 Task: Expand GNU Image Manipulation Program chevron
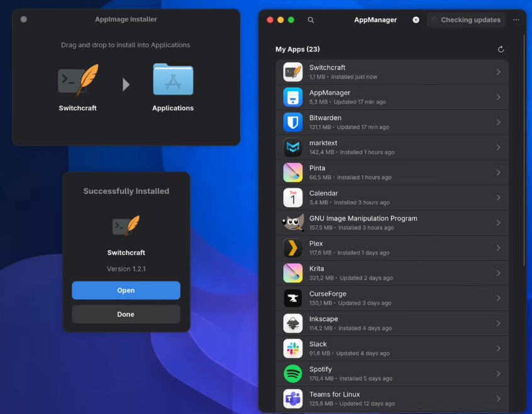[499, 223]
